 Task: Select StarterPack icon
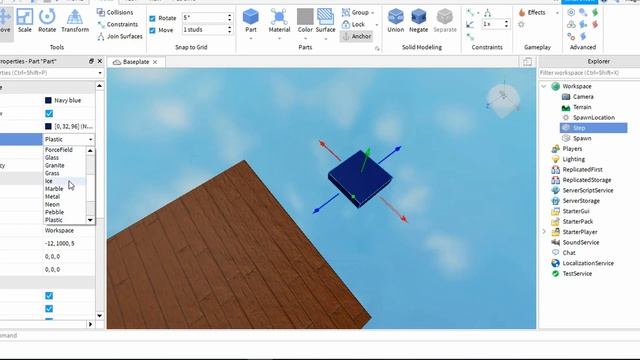click(x=556, y=222)
